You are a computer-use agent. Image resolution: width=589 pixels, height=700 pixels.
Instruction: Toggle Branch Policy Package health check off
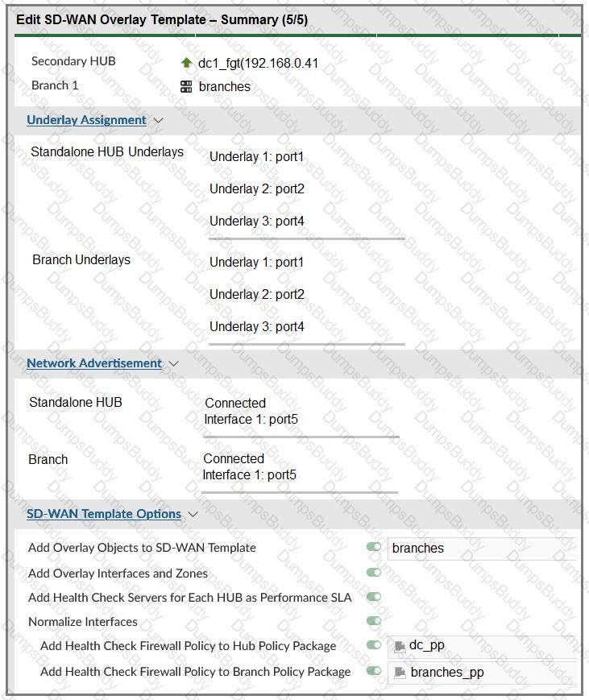pyautogui.click(x=373, y=671)
